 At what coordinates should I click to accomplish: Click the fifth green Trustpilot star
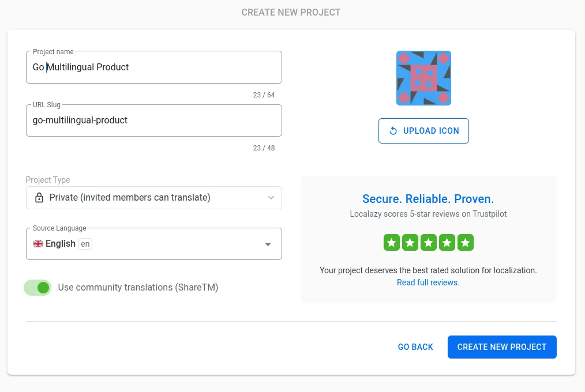[x=466, y=243]
